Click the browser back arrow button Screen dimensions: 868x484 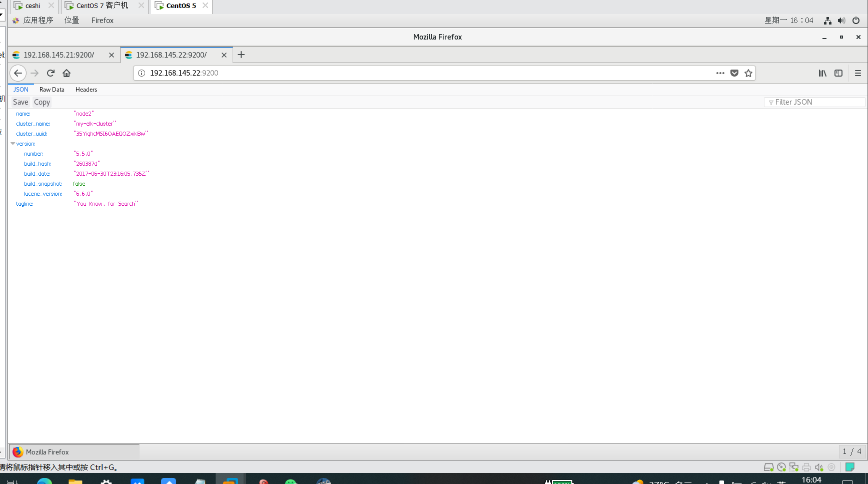point(18,73)
